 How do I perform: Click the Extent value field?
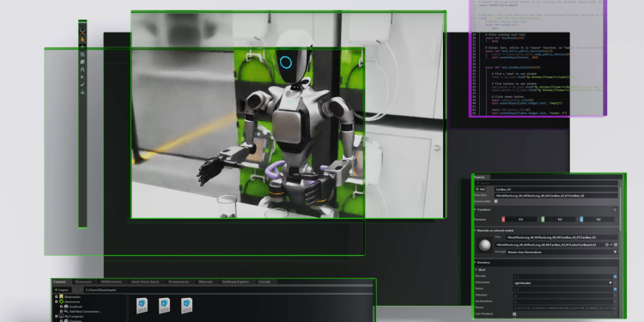[562, 308]
